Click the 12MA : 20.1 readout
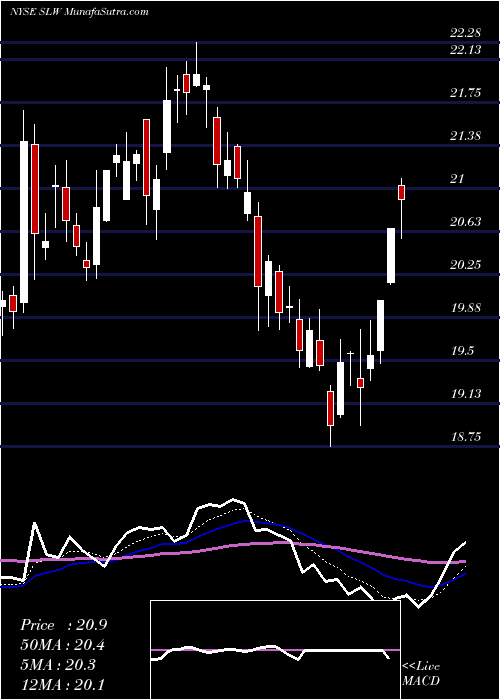The image size is (500, 700). pos(63,684)
